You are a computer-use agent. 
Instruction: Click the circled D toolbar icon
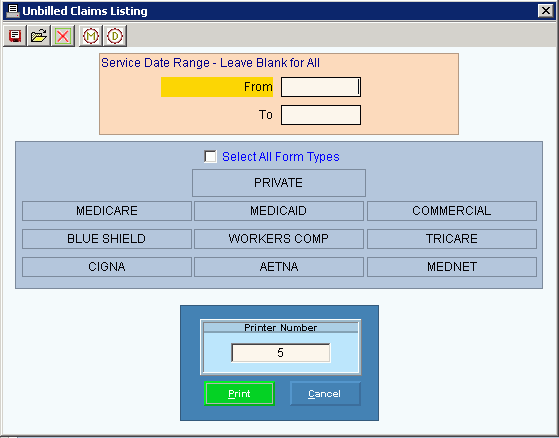tap(115, 36)
